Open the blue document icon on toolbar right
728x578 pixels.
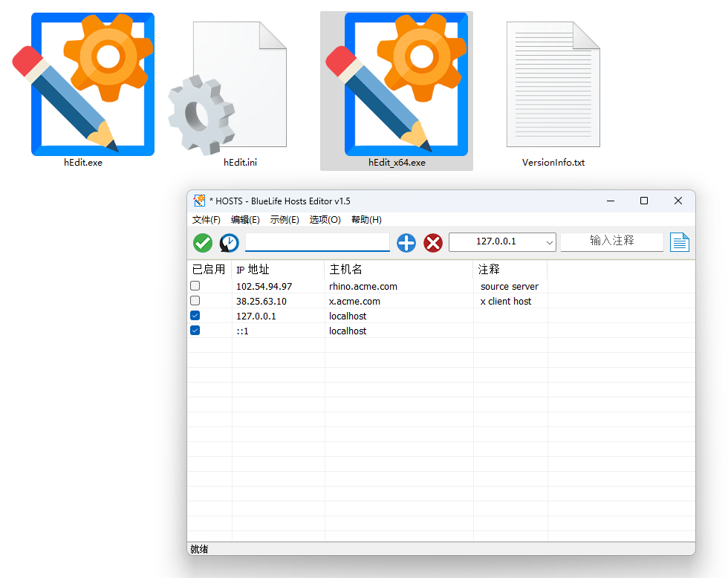(680, 241)
